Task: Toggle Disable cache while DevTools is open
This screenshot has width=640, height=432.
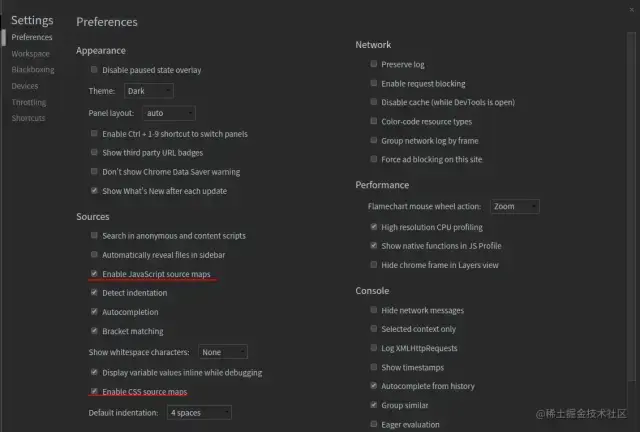Action: pos(374,102)
